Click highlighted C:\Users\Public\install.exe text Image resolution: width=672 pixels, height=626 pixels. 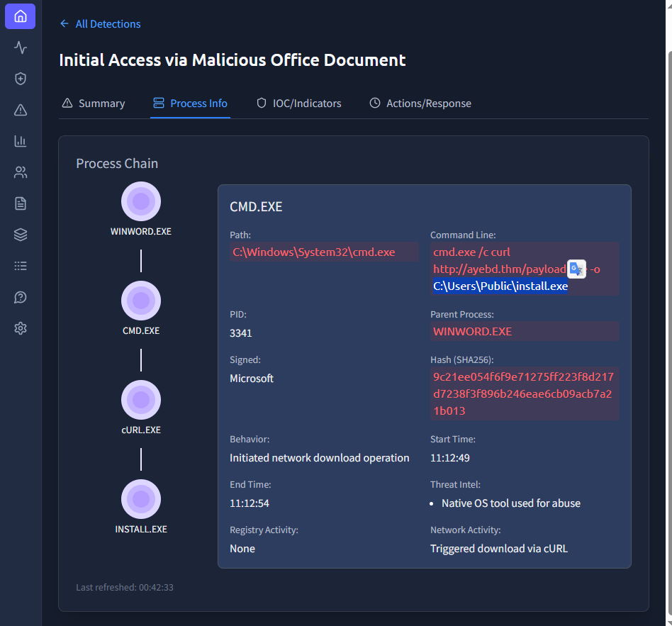(500, 286)
